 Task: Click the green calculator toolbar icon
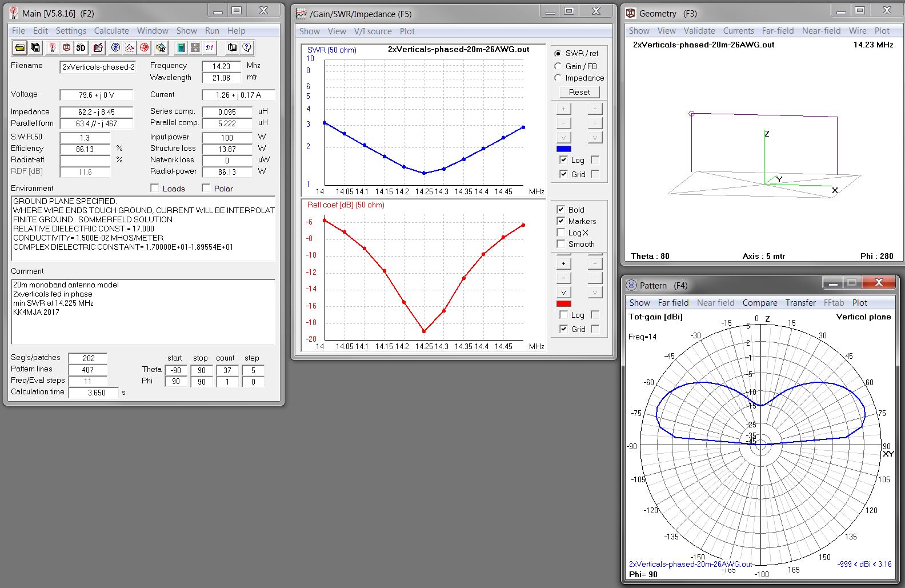(181, 47)
